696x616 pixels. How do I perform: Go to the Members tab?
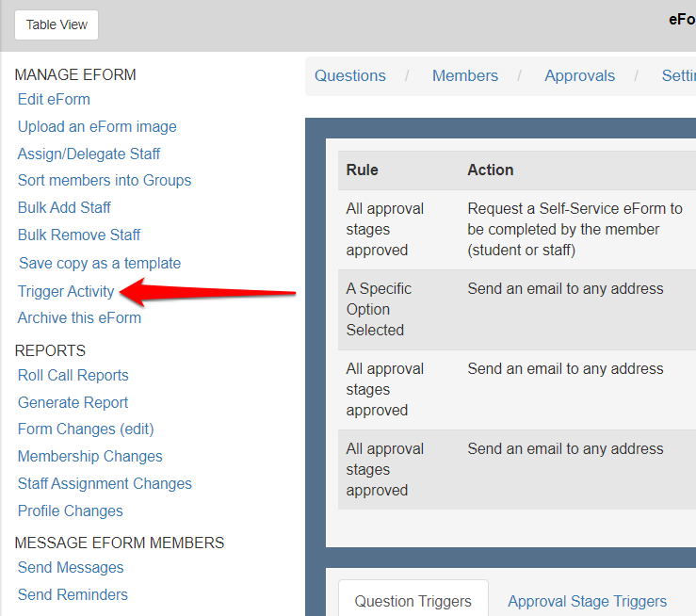464,76
